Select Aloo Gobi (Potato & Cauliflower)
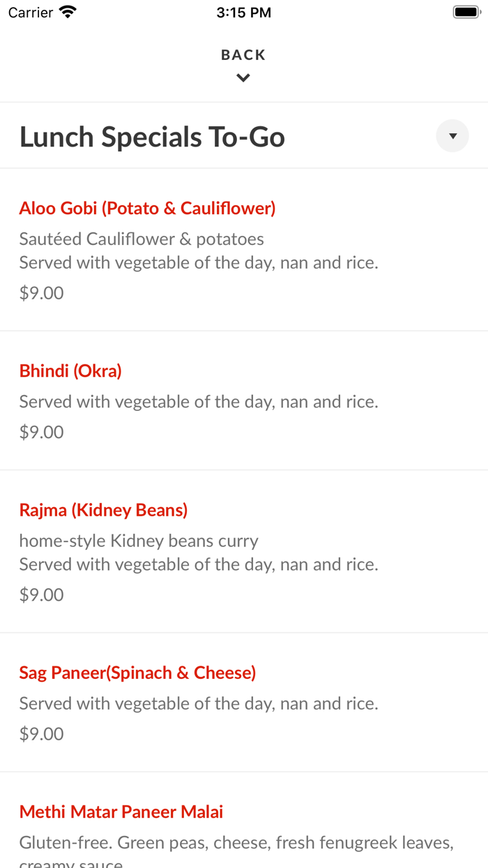 pos(147,208)
